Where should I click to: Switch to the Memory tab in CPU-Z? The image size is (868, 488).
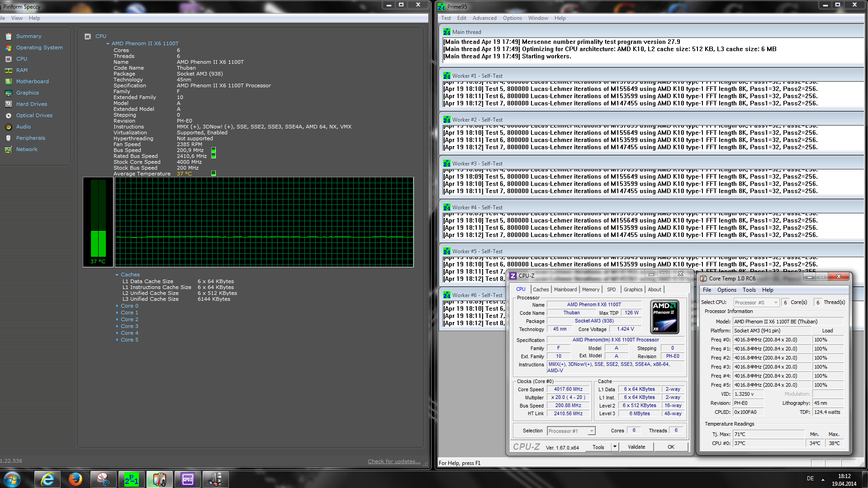[x=591, y=289]
